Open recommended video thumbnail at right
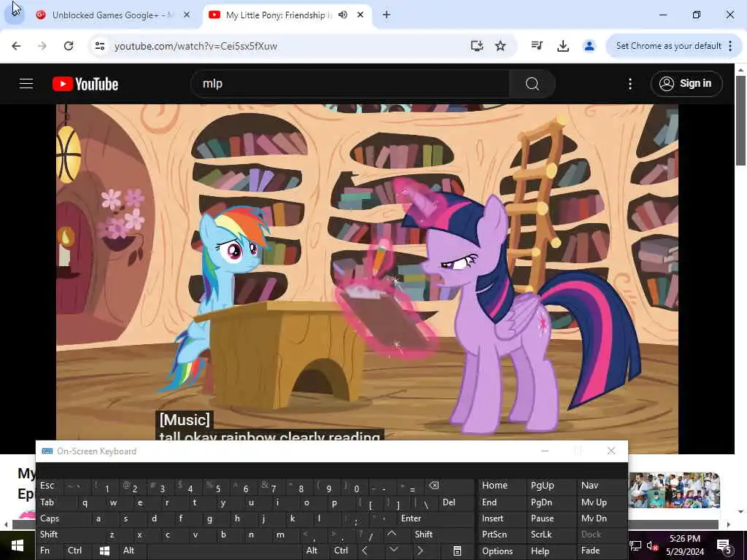The image size is (747, 560). tap(674, 490)
